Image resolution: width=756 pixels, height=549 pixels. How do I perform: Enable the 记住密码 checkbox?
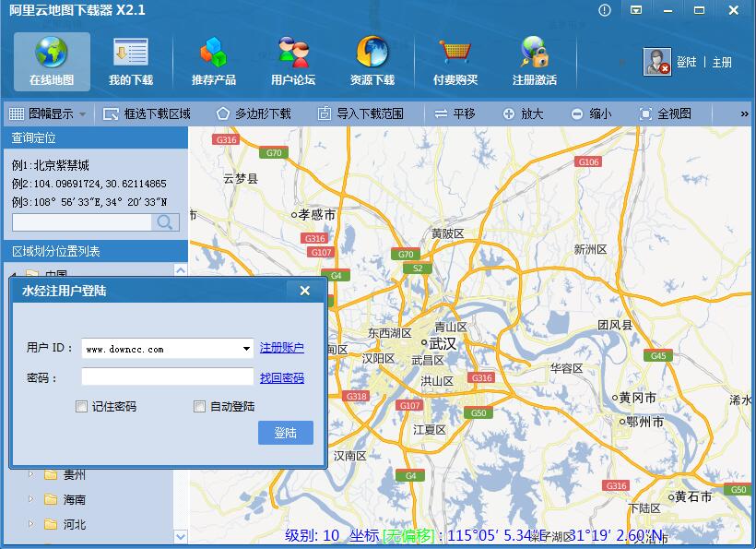coord(81,406)
